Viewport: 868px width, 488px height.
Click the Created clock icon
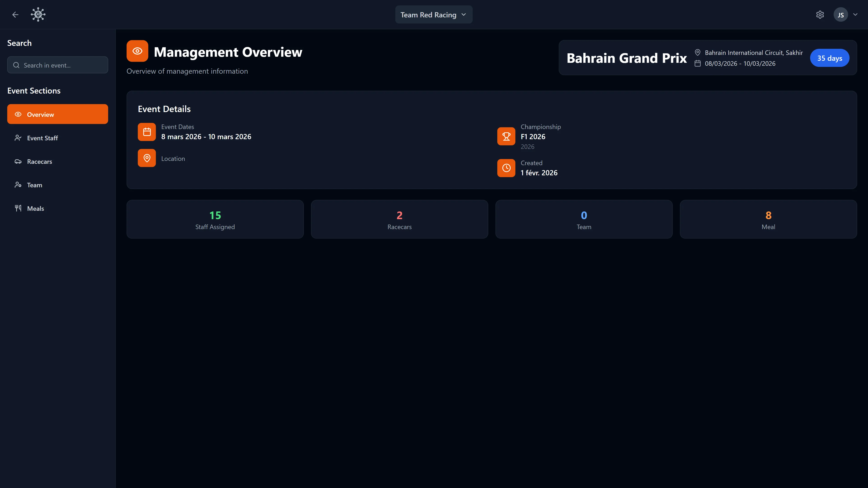point(506,168)
